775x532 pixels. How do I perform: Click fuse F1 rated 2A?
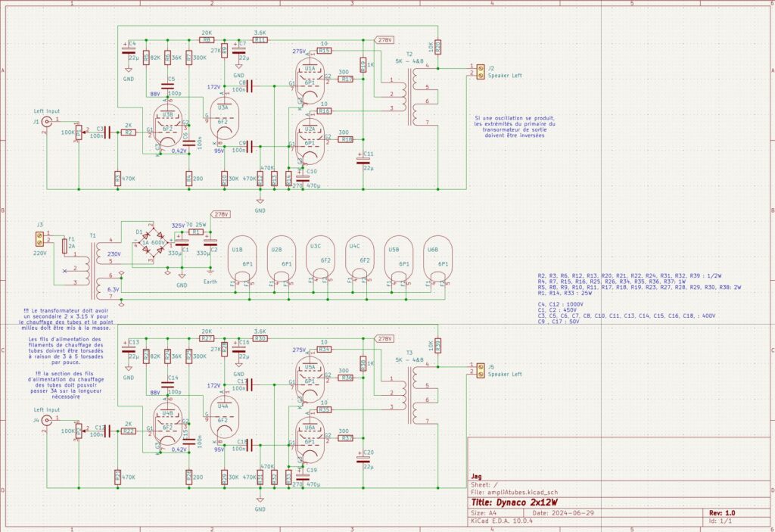(x=65, y=246)
